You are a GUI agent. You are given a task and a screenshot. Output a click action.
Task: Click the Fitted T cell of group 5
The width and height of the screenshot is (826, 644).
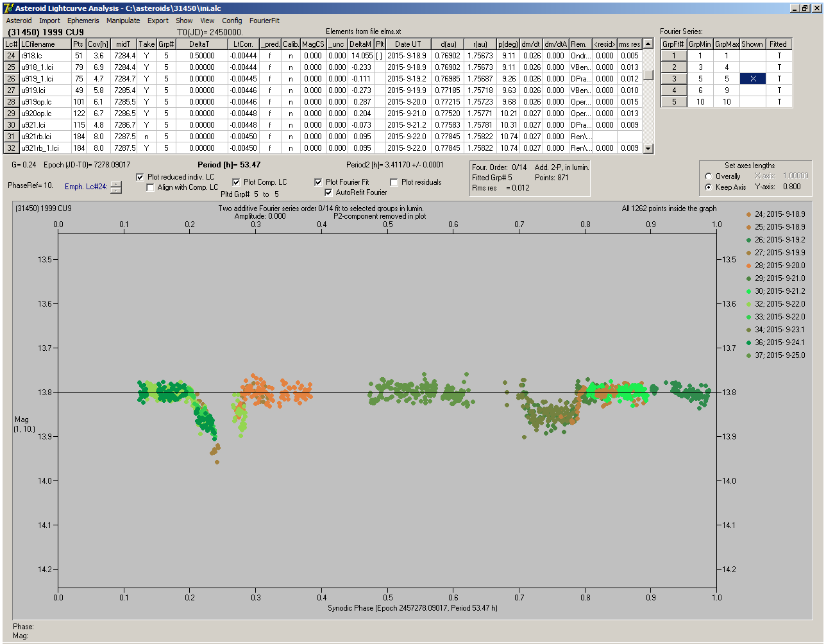coord(779,102)
